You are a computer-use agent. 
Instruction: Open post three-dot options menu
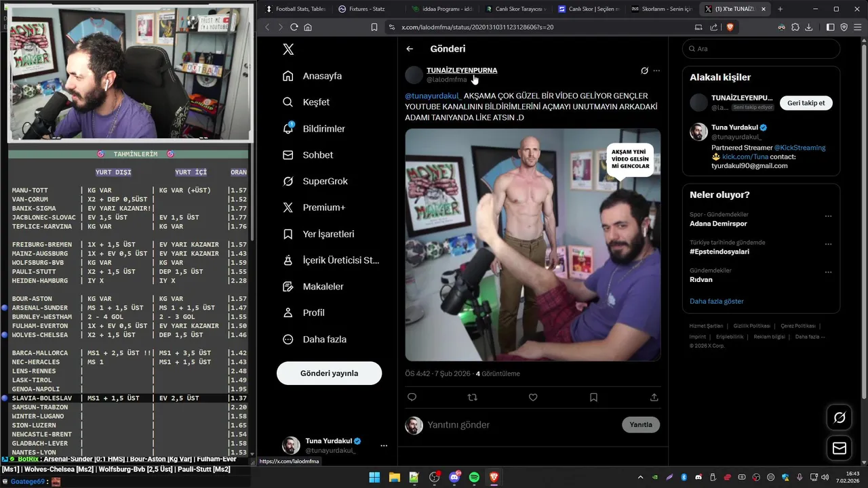point(656,70)
